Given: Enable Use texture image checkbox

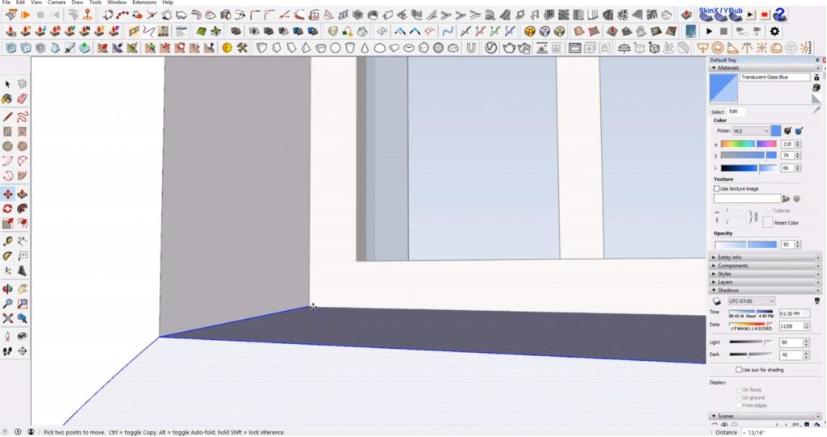Looking at the screenshot, I should 717,189.
